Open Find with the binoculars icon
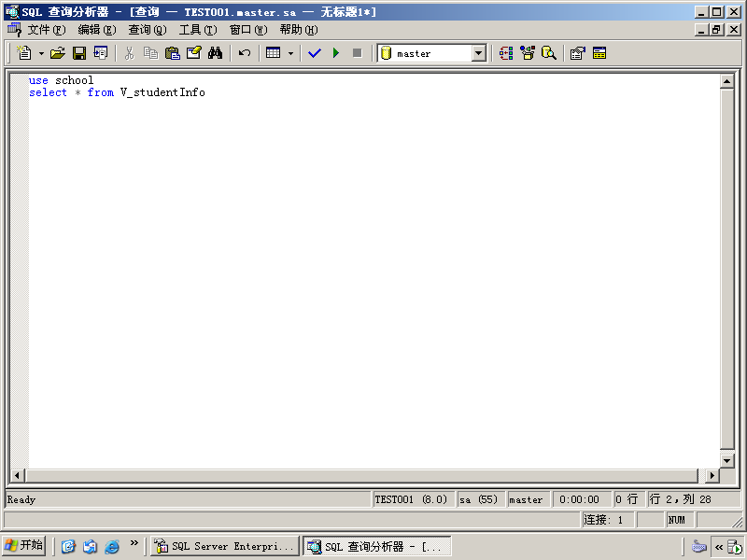747x560 pixels. (x=216, y=53)
